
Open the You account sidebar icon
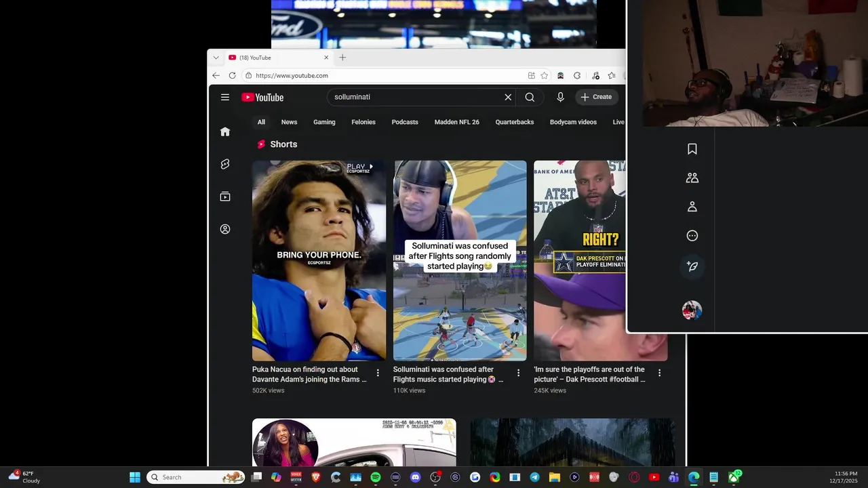click(x=225, y=229)
